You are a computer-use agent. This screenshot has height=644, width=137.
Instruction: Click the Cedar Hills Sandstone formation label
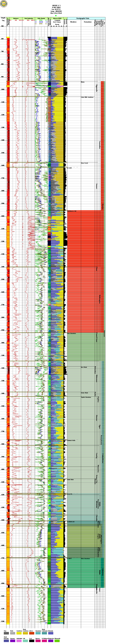point(87,97)
